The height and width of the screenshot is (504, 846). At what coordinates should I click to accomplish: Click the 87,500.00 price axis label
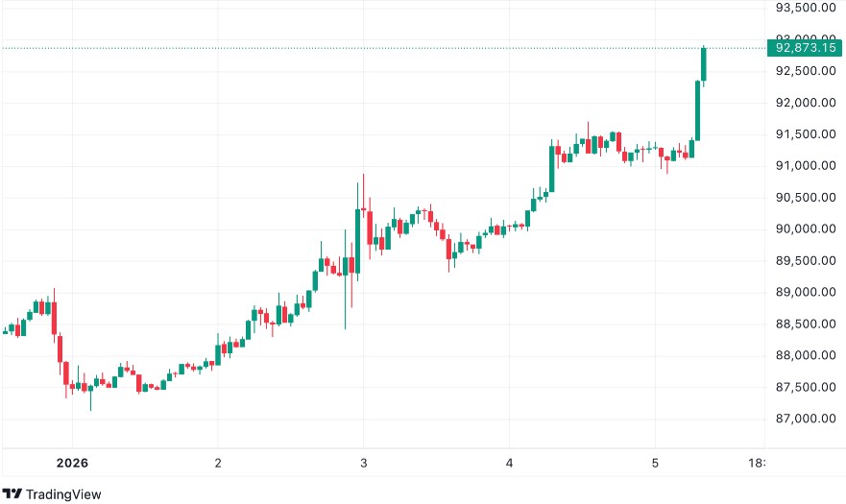point(802,388)
